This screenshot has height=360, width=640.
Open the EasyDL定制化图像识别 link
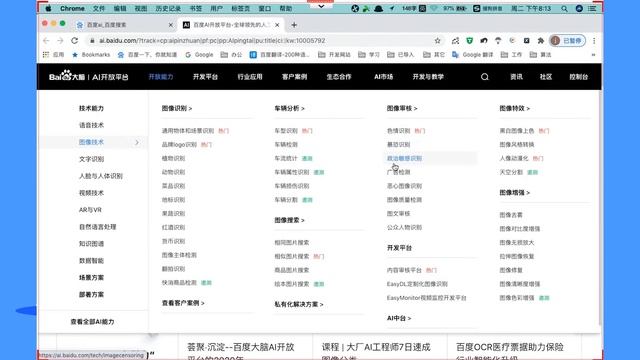417,284
